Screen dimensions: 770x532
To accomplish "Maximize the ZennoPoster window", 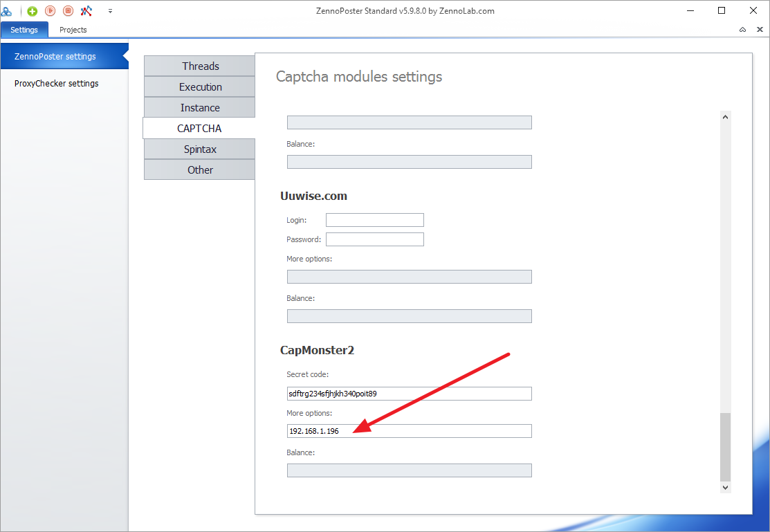I will 722,10.
